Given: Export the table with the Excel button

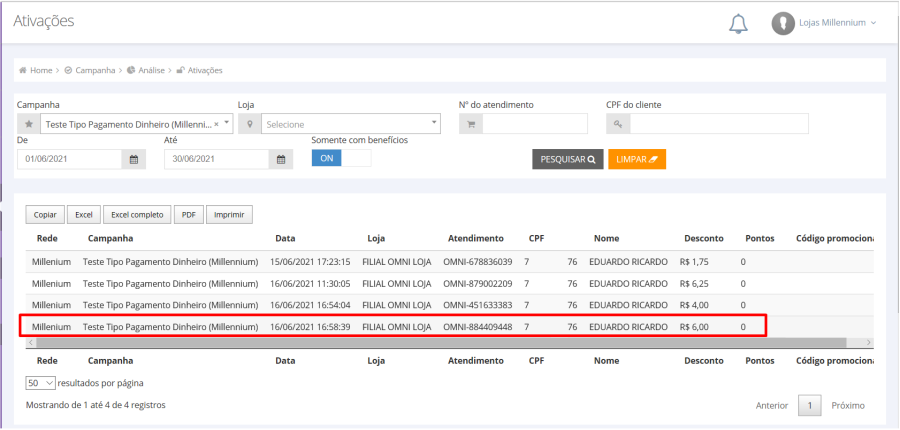Looking at the screenshot, I should click(x=84, y=215).
